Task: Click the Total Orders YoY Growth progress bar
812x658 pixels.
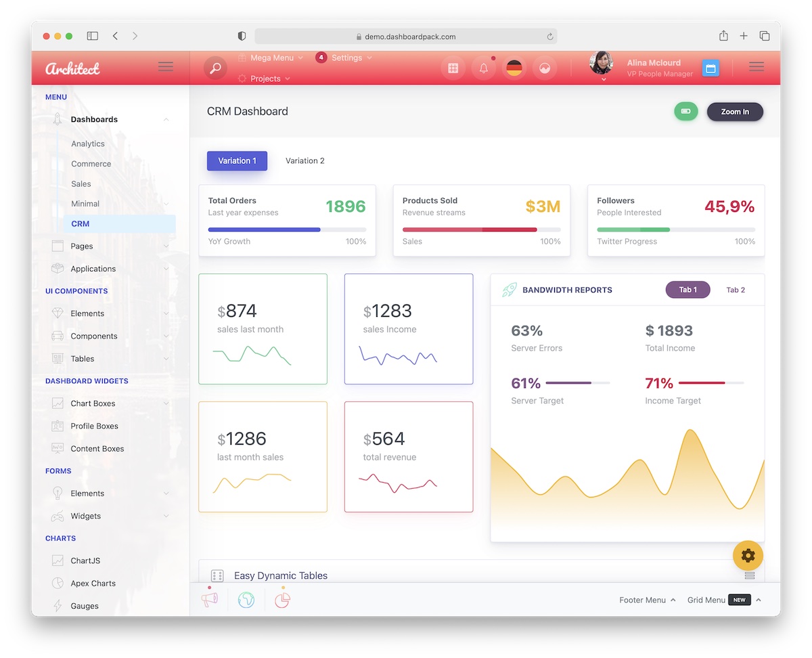Action: coord(287,229)
